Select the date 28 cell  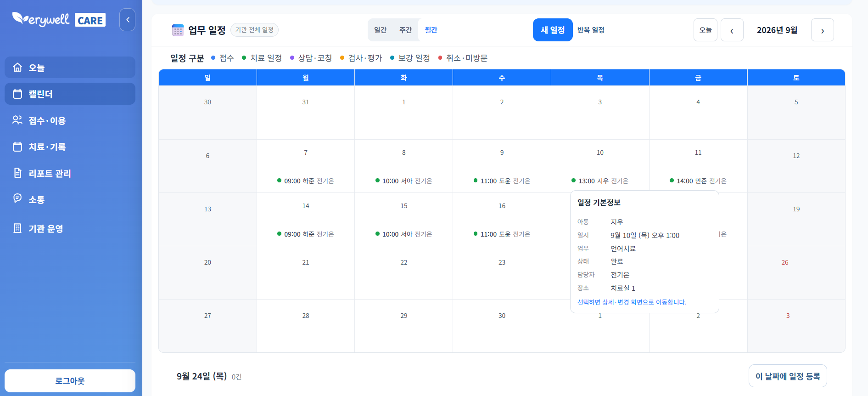pyautogui.click(x=306, y=326)
